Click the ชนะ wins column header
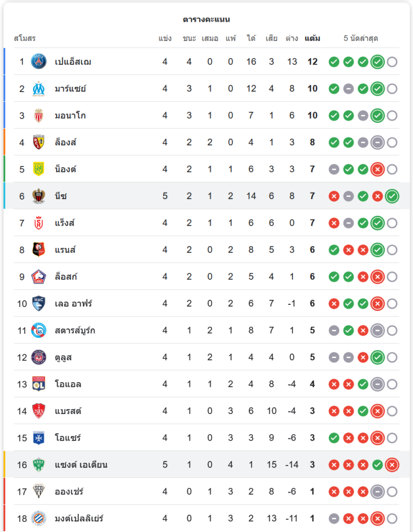Image resolution: width=413 pixels, height=532 pixels. (x=189, y=38)
